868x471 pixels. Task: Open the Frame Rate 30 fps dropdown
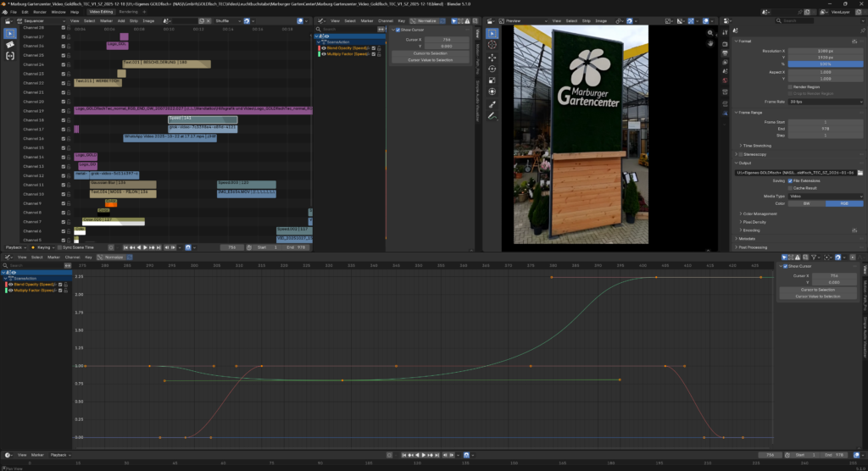click(x=826, y=102)
